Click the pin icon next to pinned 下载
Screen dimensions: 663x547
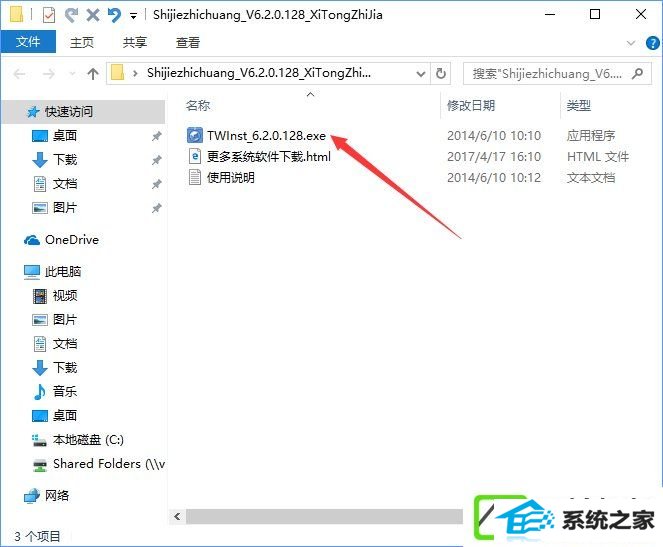pos(157,160)
